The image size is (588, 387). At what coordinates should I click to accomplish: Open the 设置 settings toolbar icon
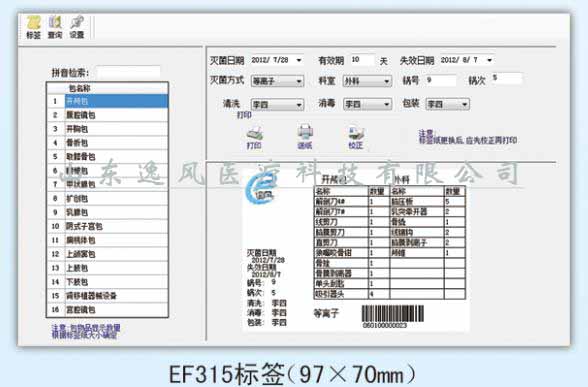coord(77,27)
